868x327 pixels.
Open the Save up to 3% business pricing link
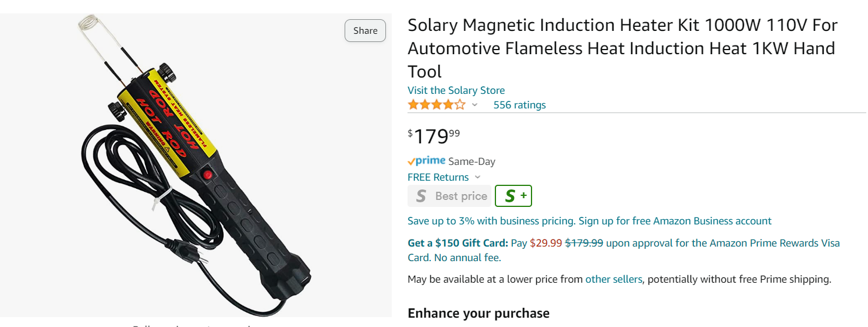pyautogui.click(x=589, y=221)
